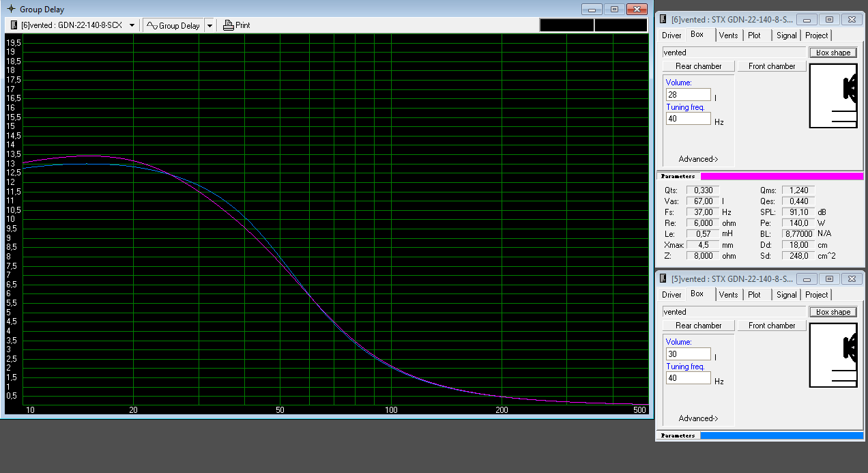The height and width of the screenshot is (473, 868).
Task: Close the [6]vented window
Action: [851, 19]
